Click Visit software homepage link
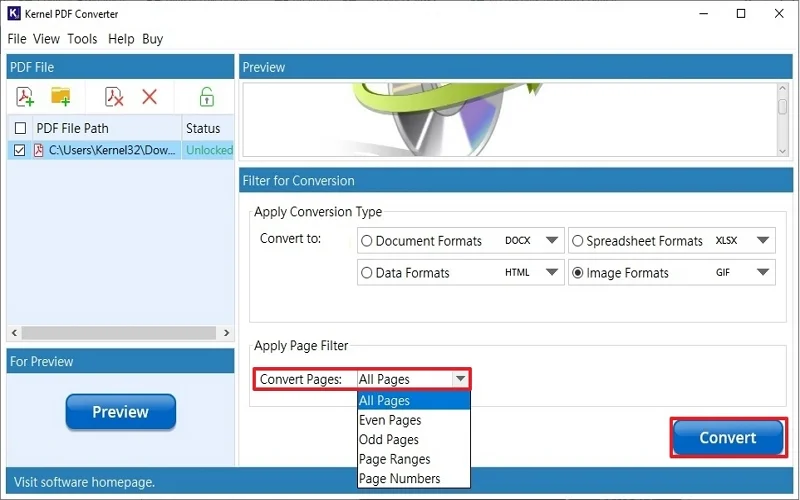800x500 pixels. coord(84,482)
